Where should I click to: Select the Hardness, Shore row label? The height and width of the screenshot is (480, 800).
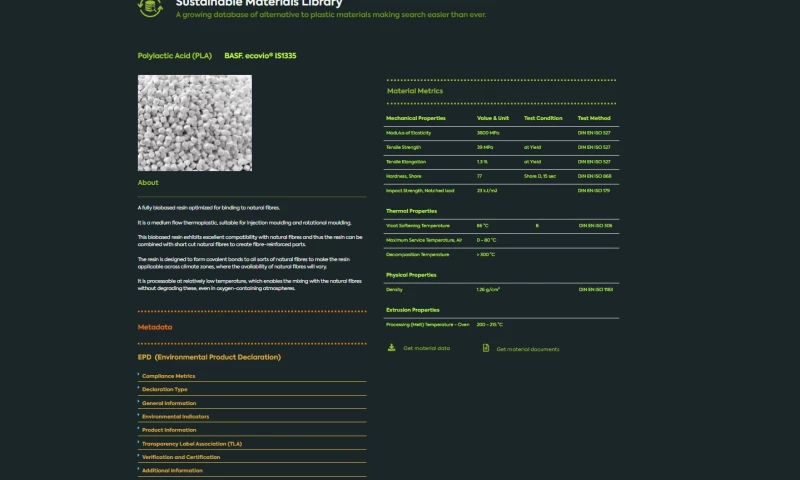click(x=404, y=176)
